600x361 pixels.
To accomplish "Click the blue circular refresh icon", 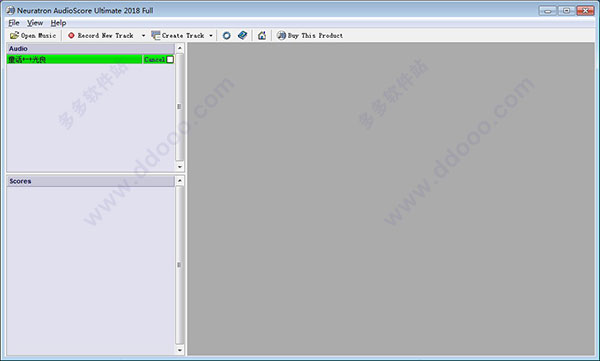I will pyautogui.click(x=227, y=36).
